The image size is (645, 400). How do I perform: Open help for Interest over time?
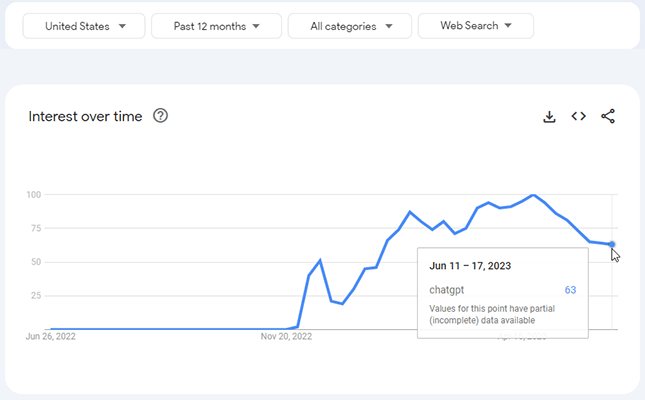click(161, 116)
